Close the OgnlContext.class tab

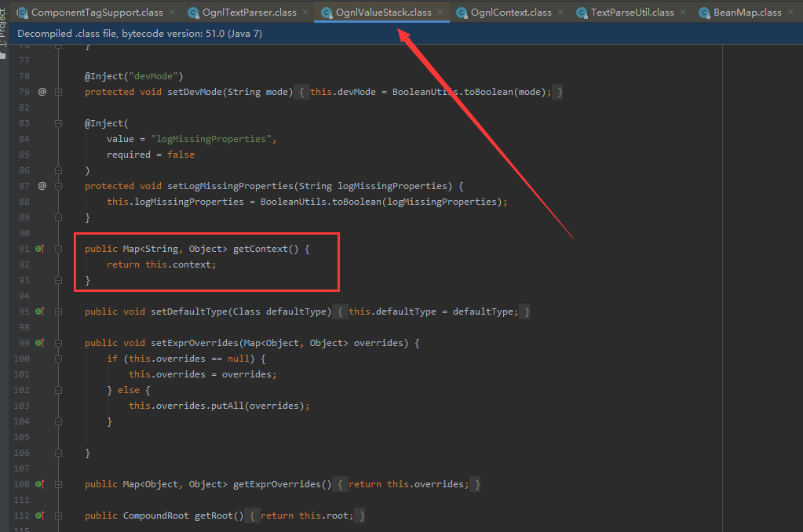(560, 12)
